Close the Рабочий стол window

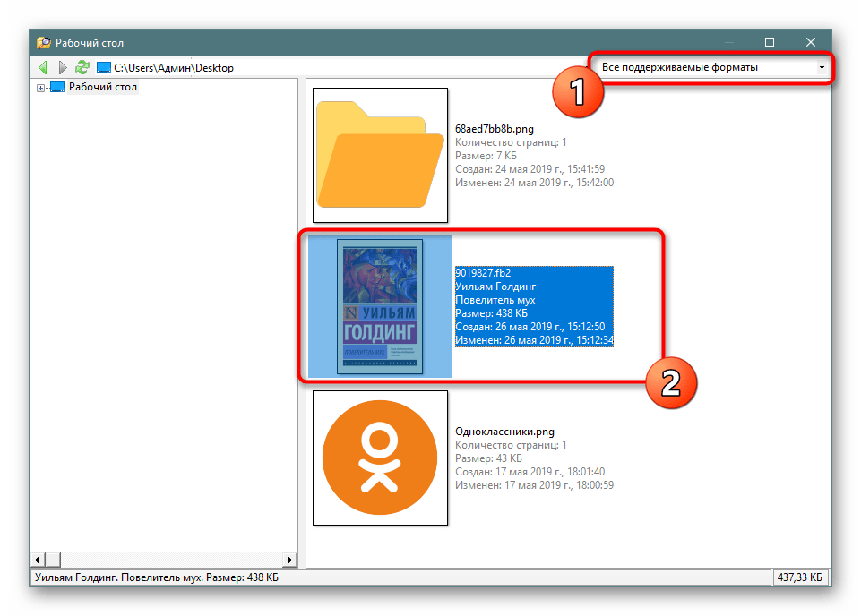(x=811, y=42)
